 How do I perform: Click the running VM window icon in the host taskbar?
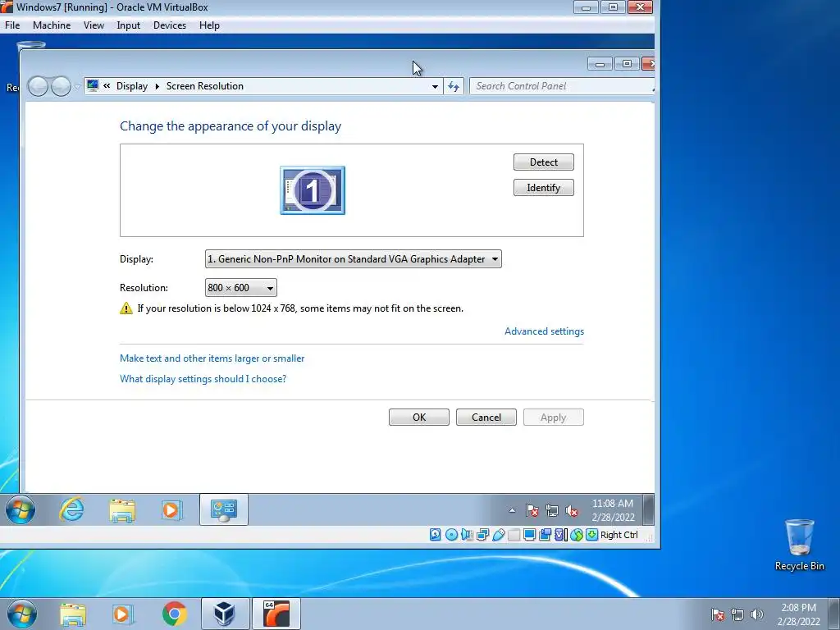point(276,614)
